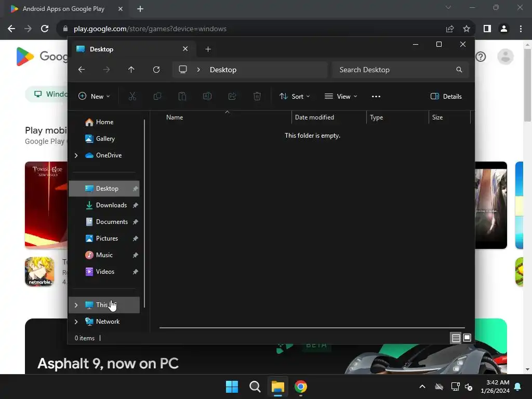Select Videos in navigation pane
The image size is (532, 399).
click(104, 272)
